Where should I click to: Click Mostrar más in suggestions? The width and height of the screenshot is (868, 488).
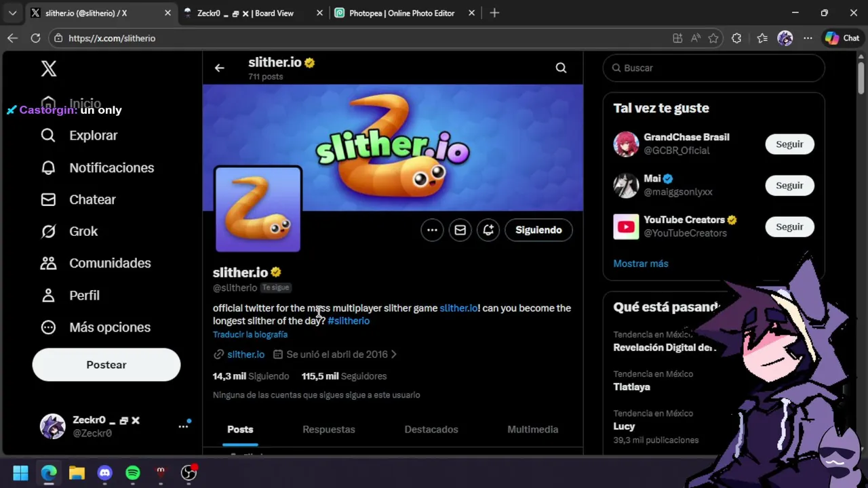[641, 264]
